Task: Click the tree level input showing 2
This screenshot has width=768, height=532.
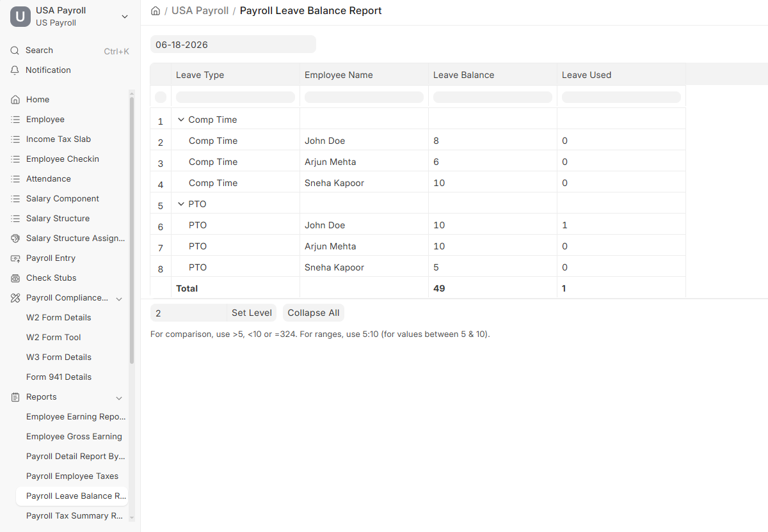Action: point(188,313)
